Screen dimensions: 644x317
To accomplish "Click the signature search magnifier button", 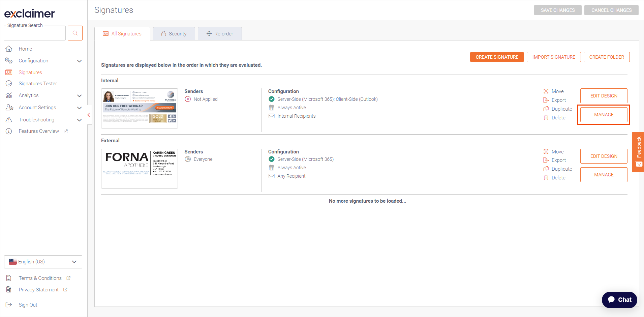I will tap(75, 33).
